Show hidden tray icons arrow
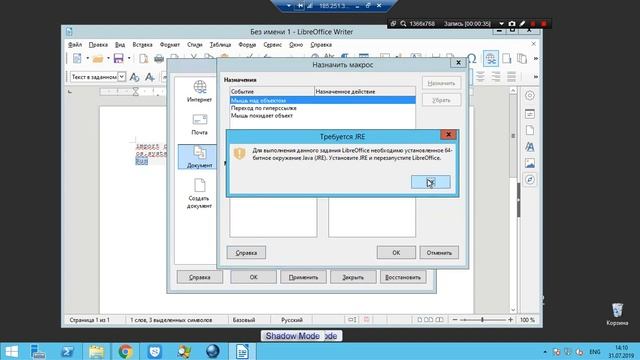Screen dimensions: 640x360 [x=545, y=352]
